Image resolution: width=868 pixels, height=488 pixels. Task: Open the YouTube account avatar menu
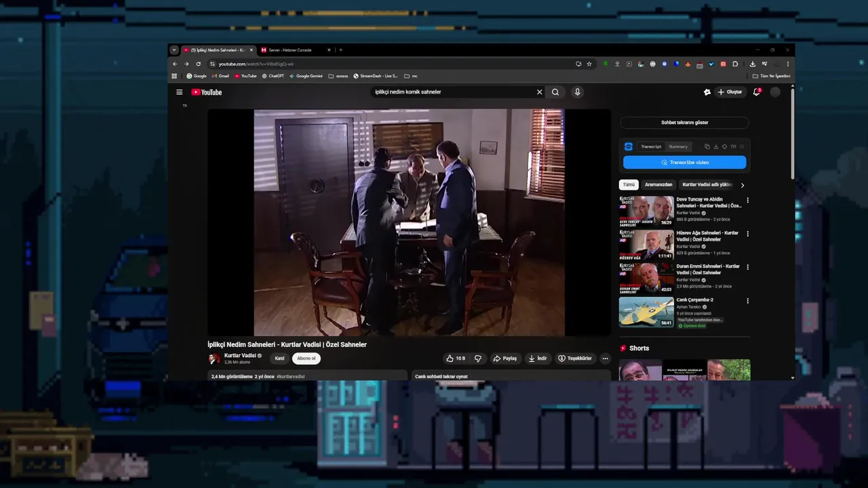coord(775,92)
